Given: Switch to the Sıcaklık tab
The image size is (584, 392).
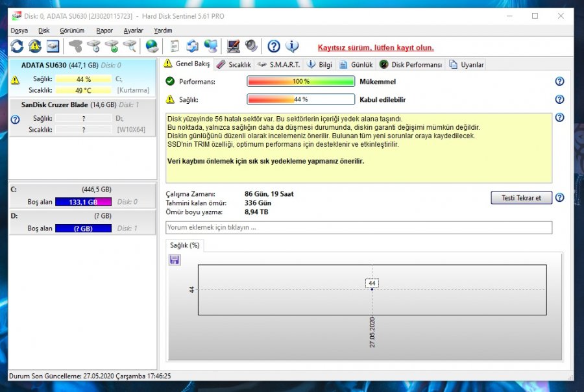Looking at the screenshot, I should pyautogui.click(x=234, y=64).
